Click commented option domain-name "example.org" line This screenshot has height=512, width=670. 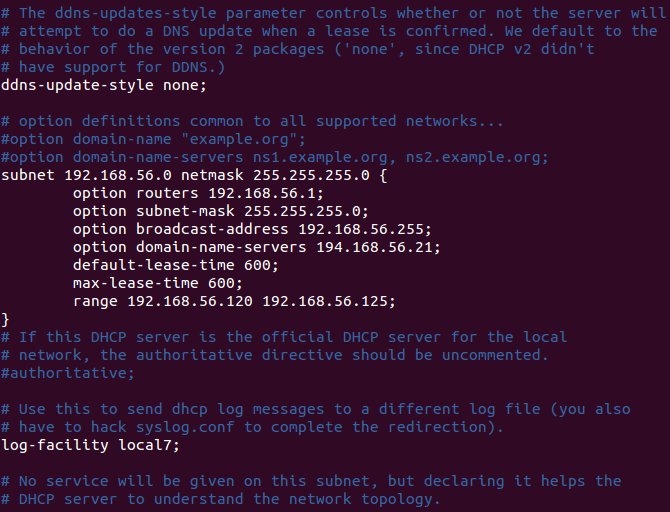[153, 139]
